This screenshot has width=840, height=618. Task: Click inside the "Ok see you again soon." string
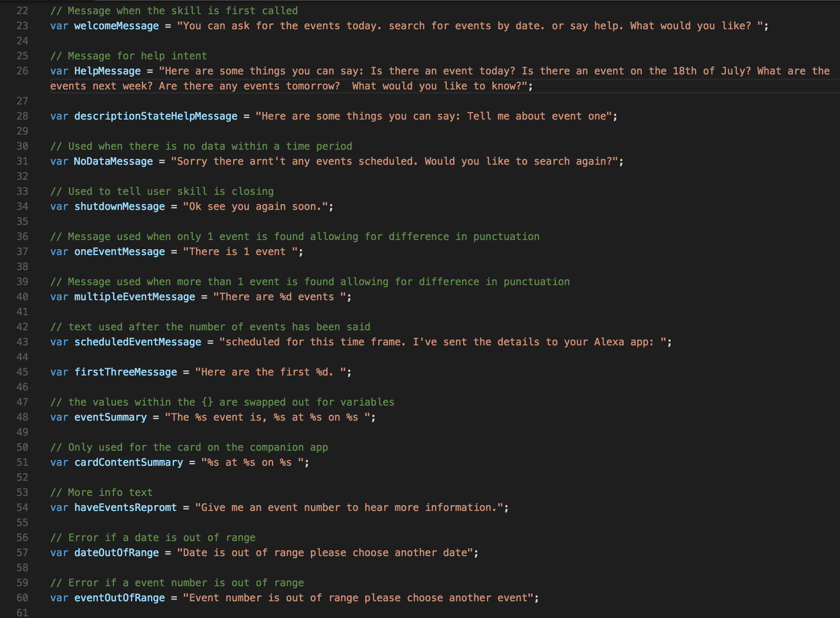click(255, 207)
